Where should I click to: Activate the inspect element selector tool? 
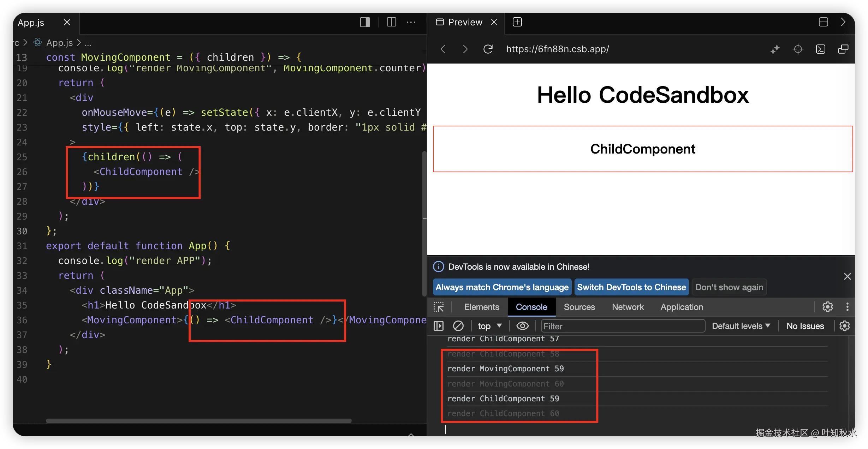[439, 307]
